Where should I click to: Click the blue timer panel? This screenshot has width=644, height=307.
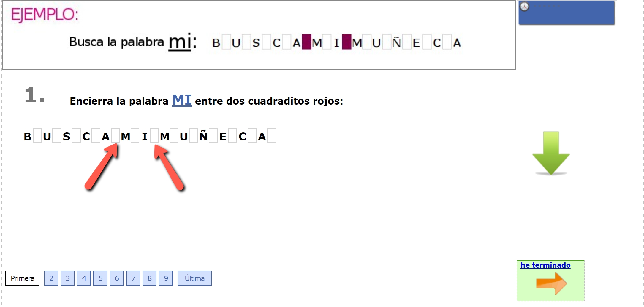pyautogui.click(x=567, y=12)
